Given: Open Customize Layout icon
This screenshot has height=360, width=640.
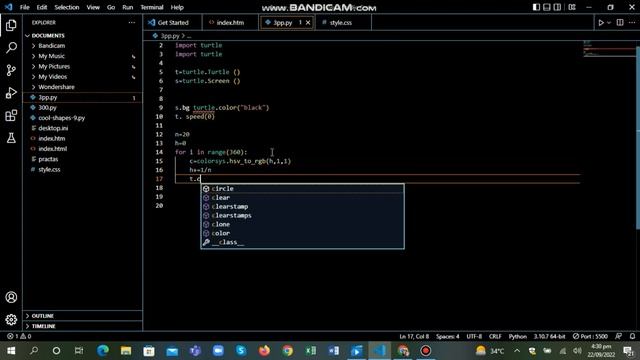Looking at the screenshot, I should click(x=572, y=7).
